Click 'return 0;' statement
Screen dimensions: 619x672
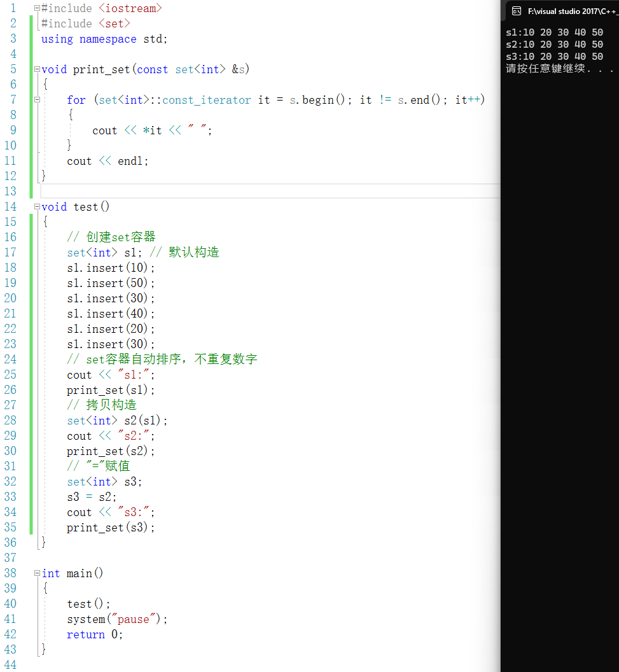pyautogui.click(x=95, y=634)
